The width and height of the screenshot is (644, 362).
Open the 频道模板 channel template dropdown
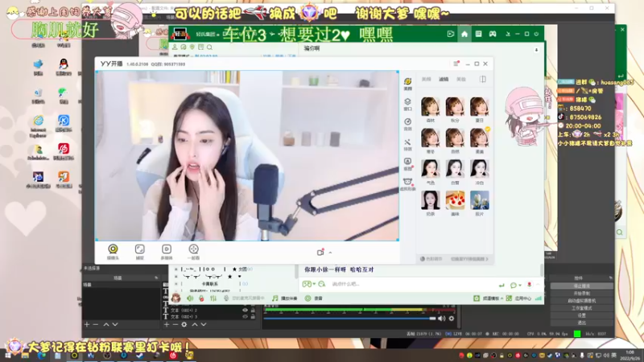coord(489,298)
